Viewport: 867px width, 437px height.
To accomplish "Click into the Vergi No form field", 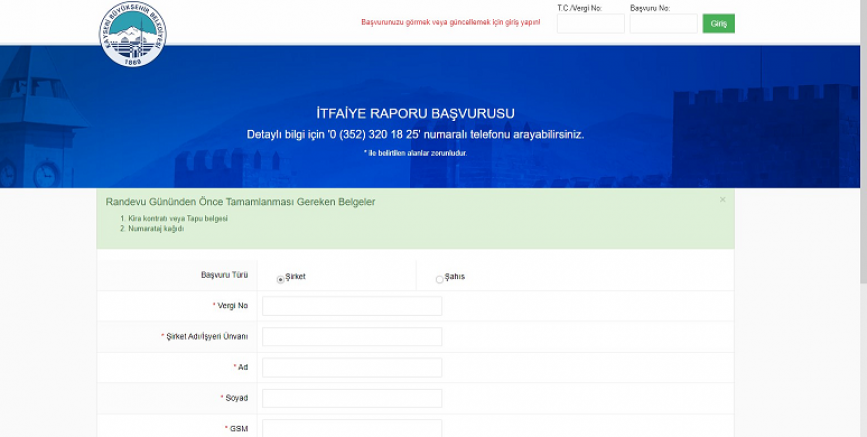I will [351, 306].
